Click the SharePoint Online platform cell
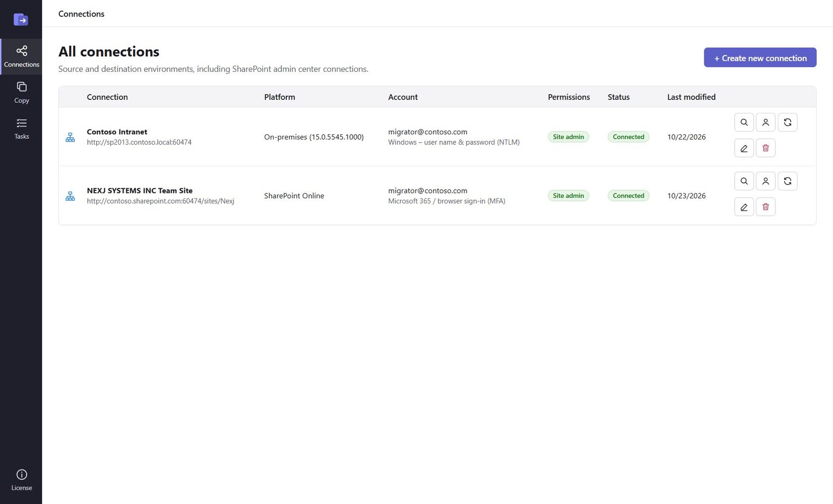833x504 pixels. point(294,196)
